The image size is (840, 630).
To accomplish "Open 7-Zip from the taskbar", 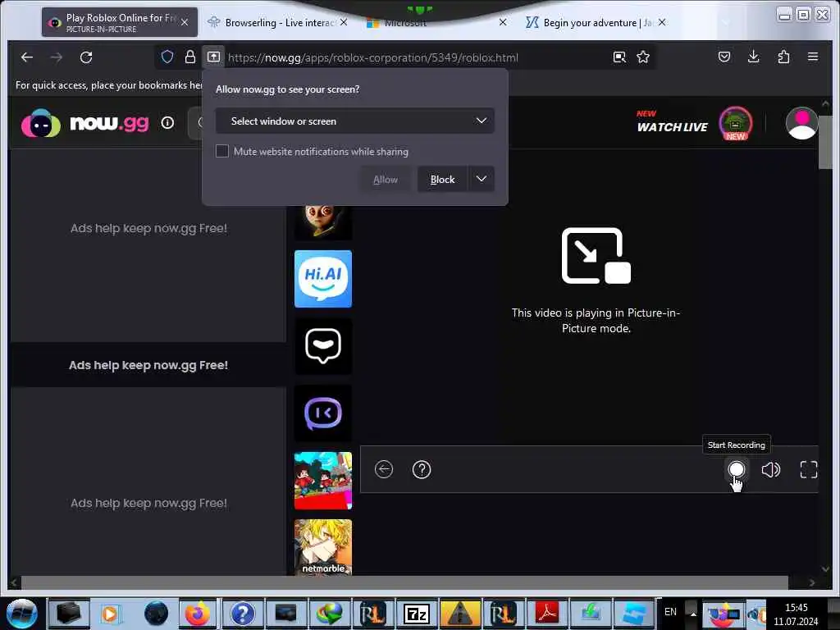I will tap(416, 614).
